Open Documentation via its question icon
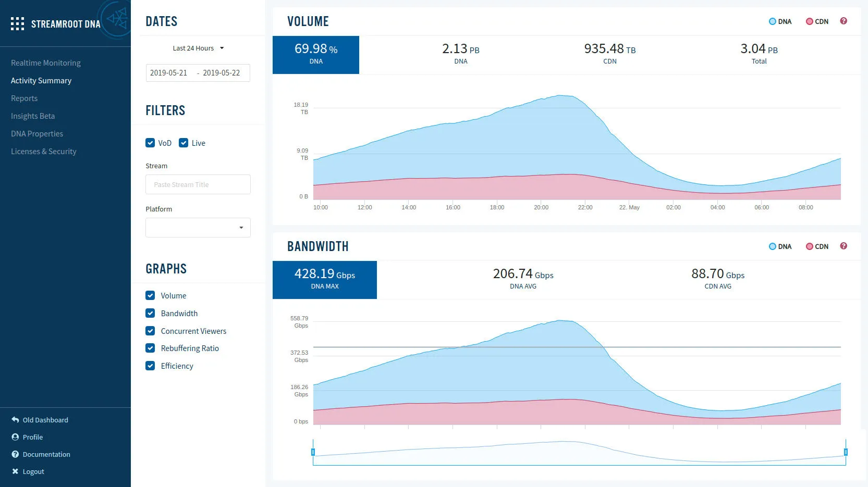 pyautogui.click(x=15, y=454)
